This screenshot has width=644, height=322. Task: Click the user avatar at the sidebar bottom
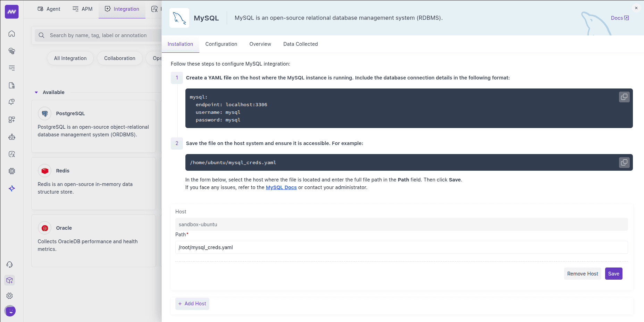pyautogui.click(x=10, y=311)
